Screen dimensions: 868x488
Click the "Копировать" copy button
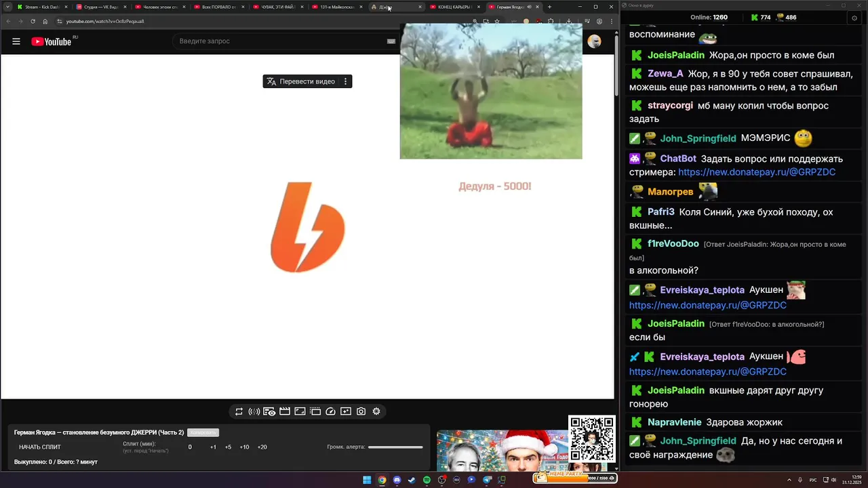203,432
